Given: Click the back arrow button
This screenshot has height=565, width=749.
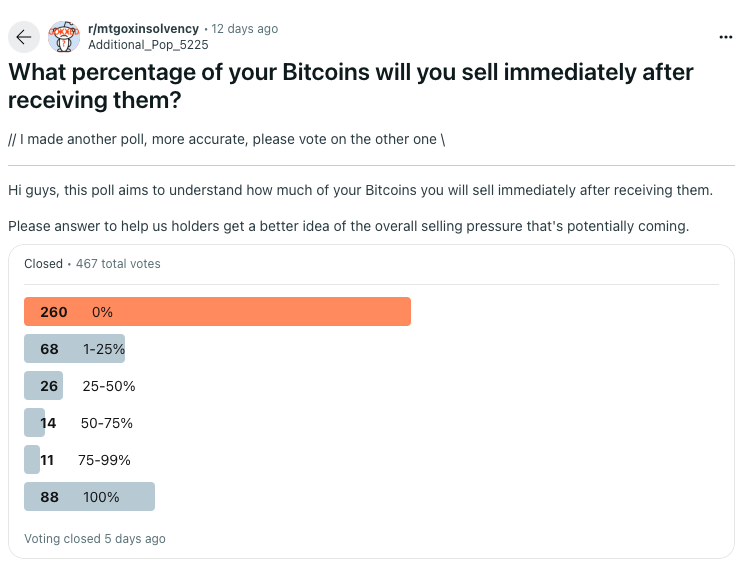Looking at the screenshot, I should (24, 37).
